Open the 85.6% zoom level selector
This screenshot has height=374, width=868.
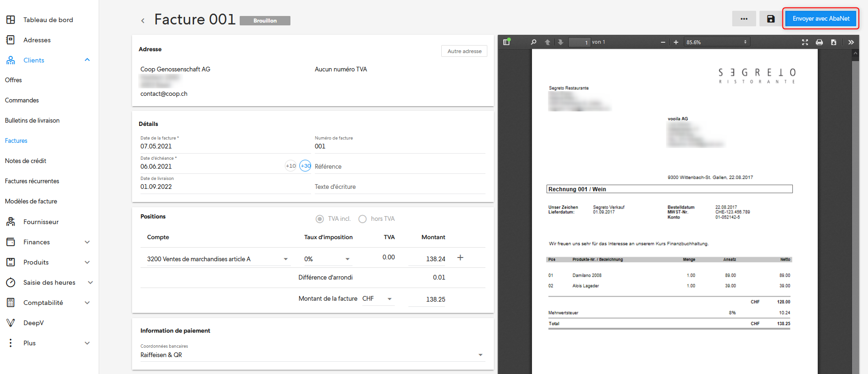pos(717,42)
